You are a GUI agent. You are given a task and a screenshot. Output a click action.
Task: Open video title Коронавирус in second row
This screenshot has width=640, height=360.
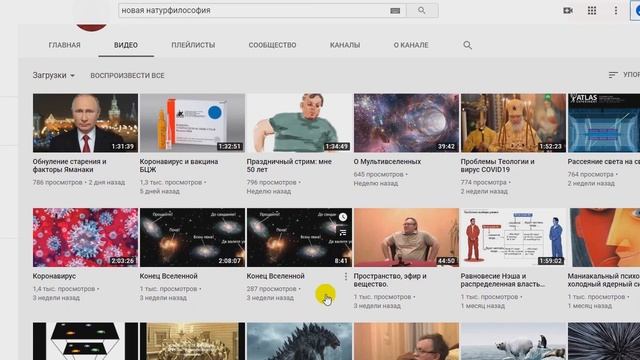[54, 276]
